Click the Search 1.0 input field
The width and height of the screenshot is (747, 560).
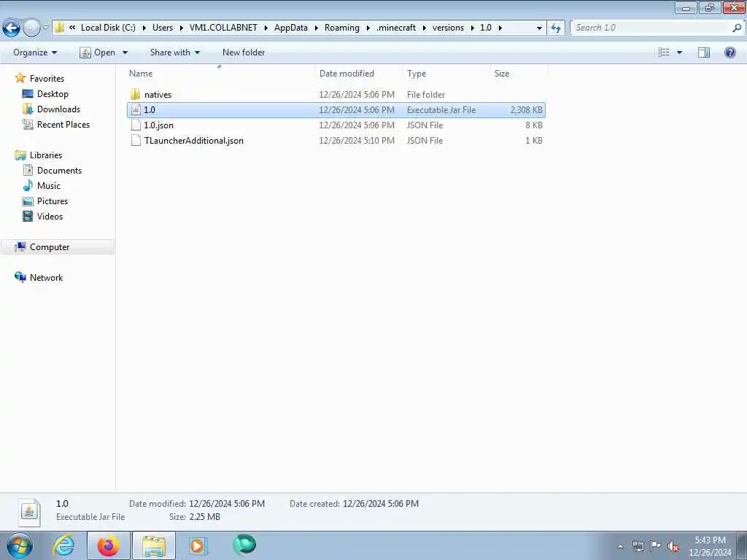[x=651, y=28]
